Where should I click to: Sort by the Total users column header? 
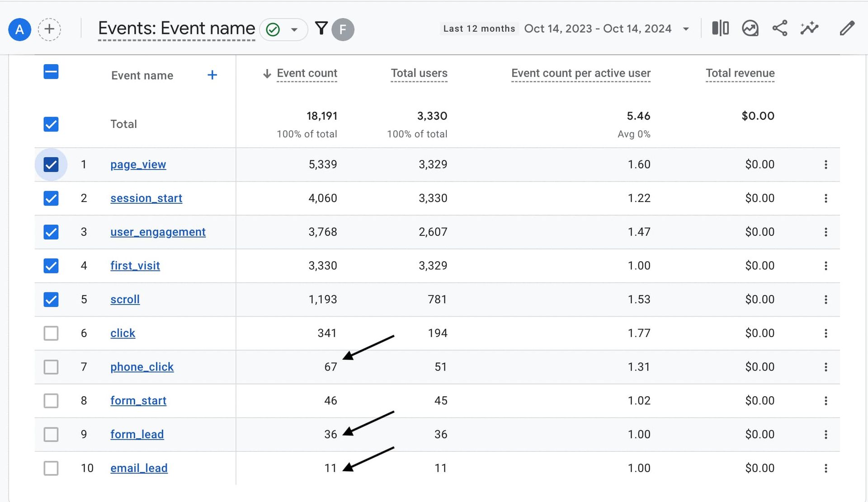[419, 73]
